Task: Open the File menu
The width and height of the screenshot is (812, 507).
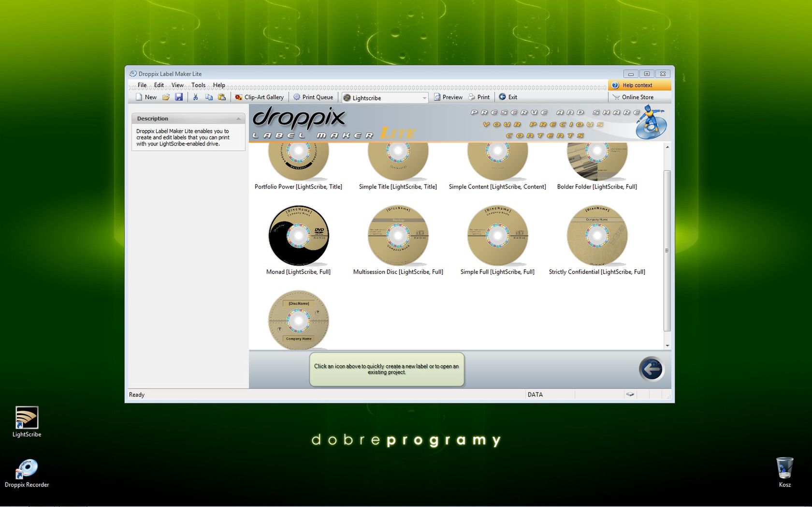Action: coord(142,85)
